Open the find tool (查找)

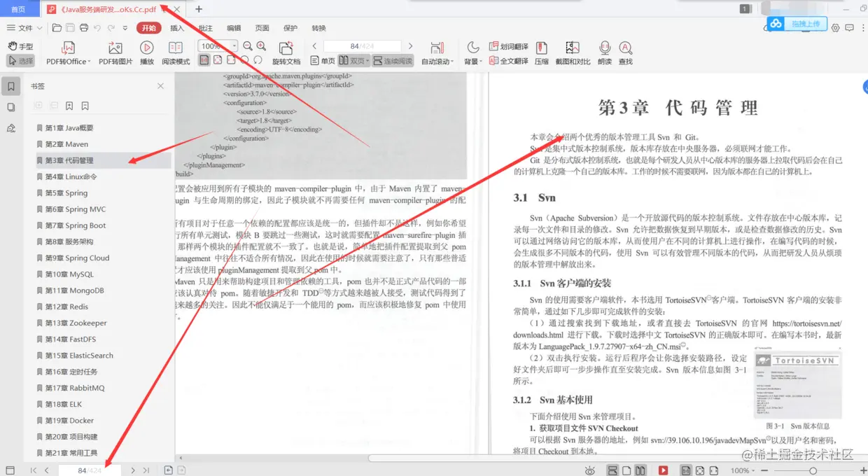pyautogui.click(x=625, y=53)
